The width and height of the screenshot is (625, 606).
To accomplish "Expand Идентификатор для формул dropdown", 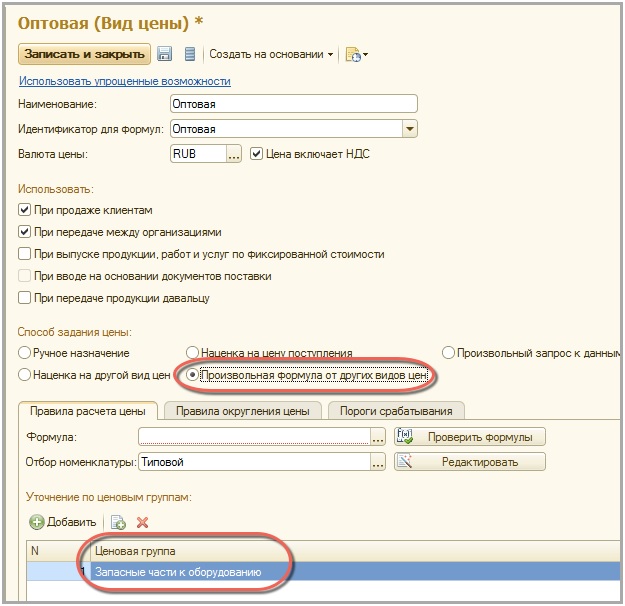I will [x=409, y=129].
